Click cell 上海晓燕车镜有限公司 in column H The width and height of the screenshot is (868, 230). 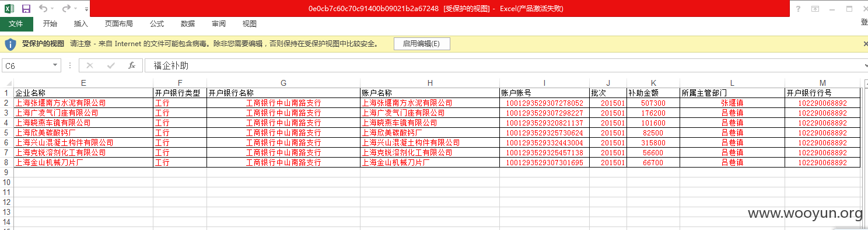[430, 123]
